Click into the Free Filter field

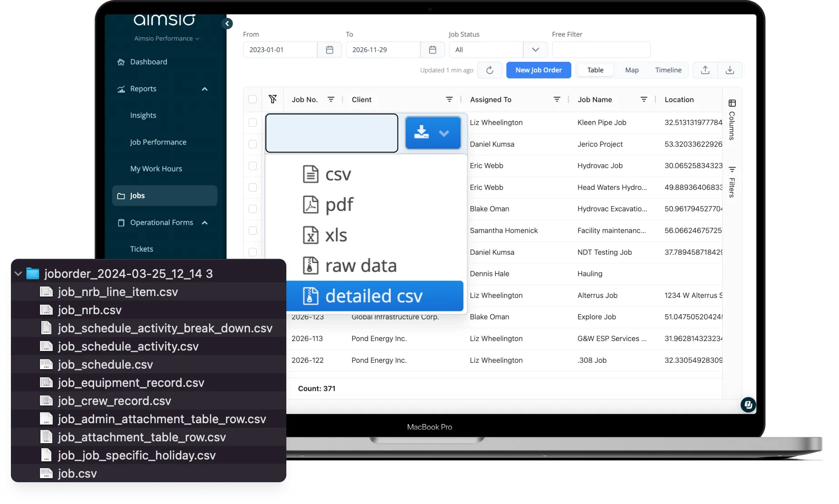pos(601,49)
